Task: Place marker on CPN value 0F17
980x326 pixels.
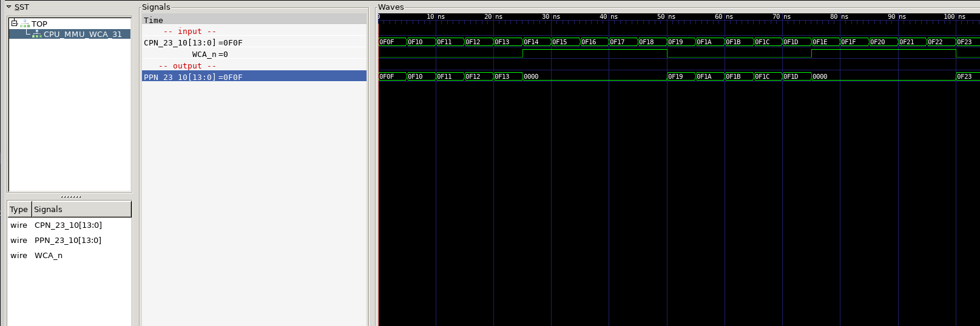Action: tap(623, 42)
